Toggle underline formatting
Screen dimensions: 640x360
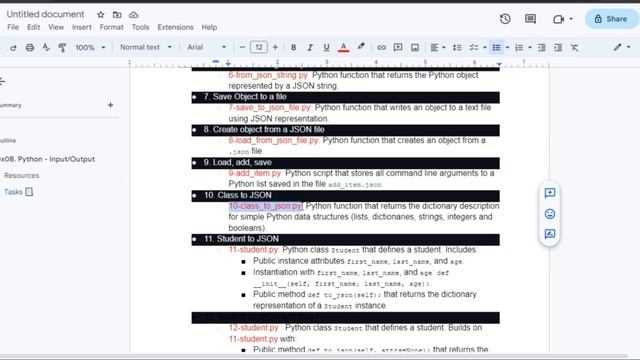pos(326,47)
